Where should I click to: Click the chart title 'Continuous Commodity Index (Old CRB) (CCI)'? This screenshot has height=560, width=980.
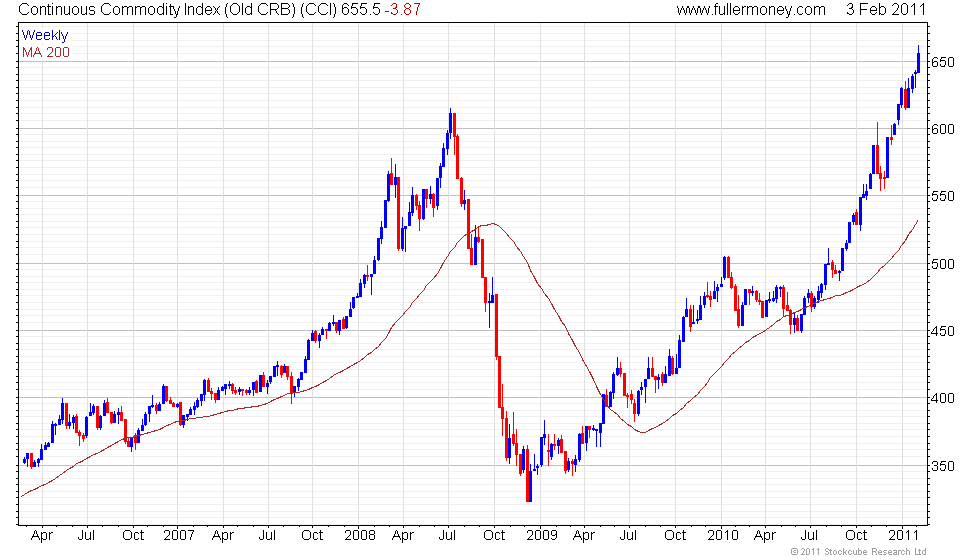[178, 9]
